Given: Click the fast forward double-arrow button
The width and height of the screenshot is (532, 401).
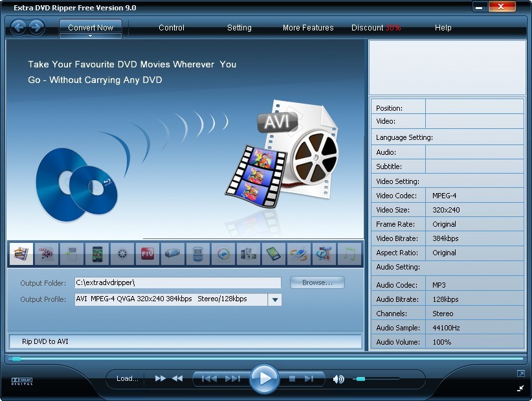Looking at the screenshot, I should pyautogui.click(x=160, y=378).
